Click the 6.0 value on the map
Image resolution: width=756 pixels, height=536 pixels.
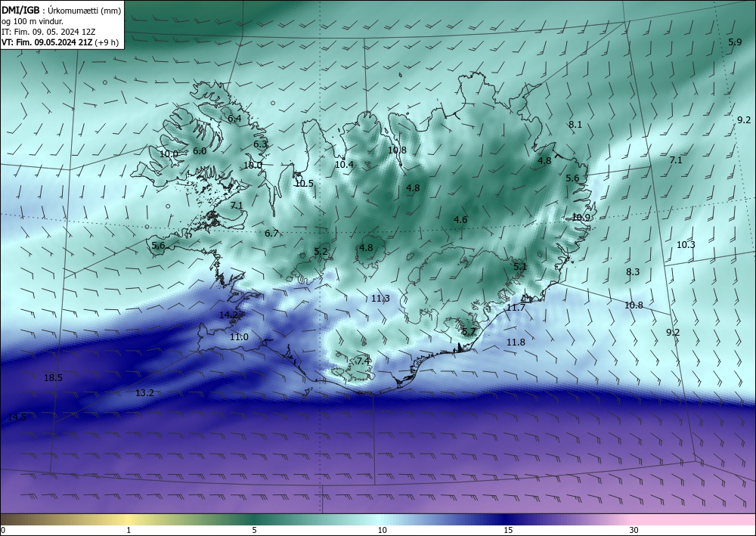[x=200, y=151]
